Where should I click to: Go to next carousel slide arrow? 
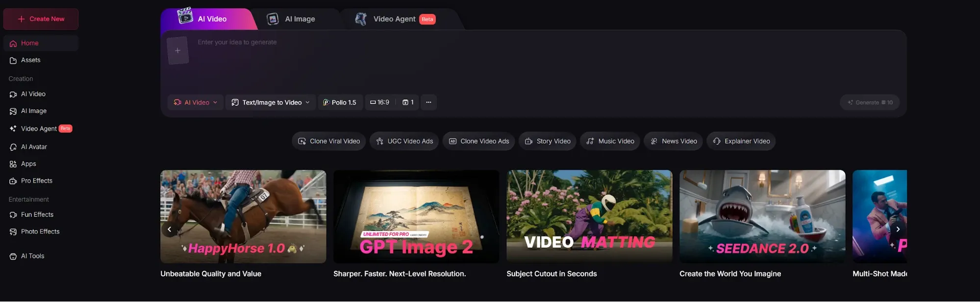click(x=898, y=229)
